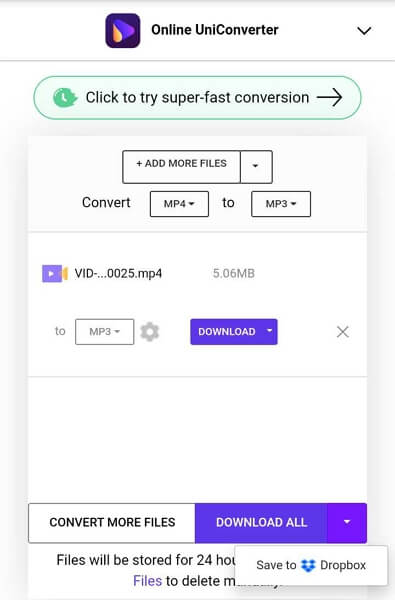
Task: Remove the file with the X icon
Action: coord(343,332)
